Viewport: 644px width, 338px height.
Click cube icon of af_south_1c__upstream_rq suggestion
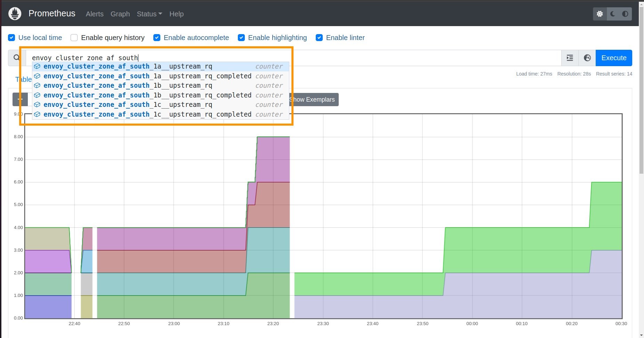pyautogui.click(x=37, y=105)
